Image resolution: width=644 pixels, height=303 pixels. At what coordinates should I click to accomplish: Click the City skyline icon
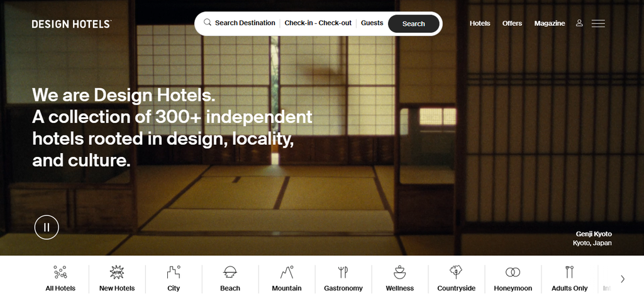coord(174,272)
